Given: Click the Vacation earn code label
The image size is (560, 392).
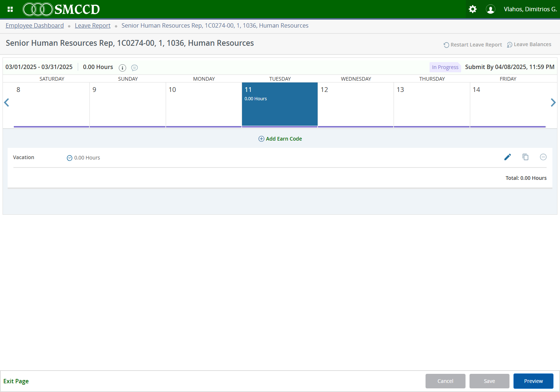Looking at the screenshot, I should coord(24,157).
